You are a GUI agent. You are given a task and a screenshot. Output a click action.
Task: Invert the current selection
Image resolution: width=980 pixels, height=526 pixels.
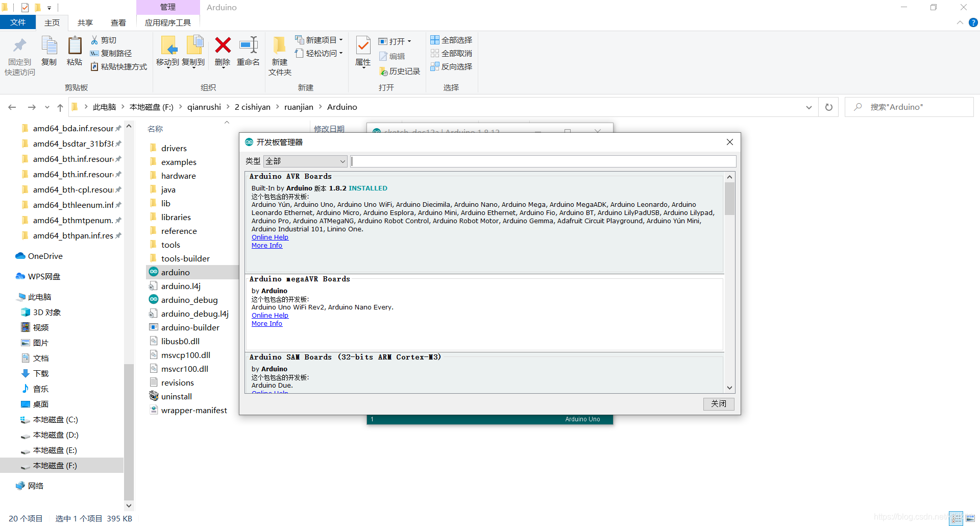[451, 66]
